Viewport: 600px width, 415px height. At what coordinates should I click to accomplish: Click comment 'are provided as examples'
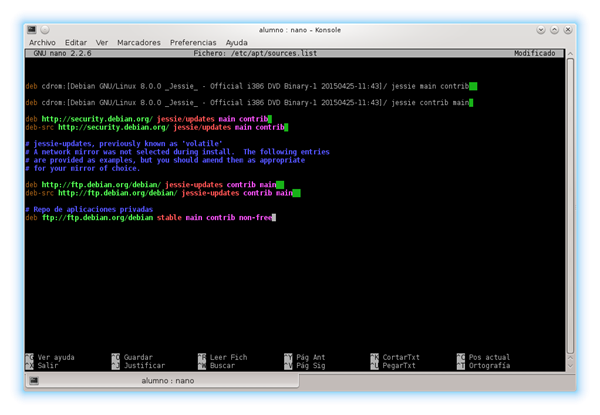pyautogui.click(x=165, y=160)
